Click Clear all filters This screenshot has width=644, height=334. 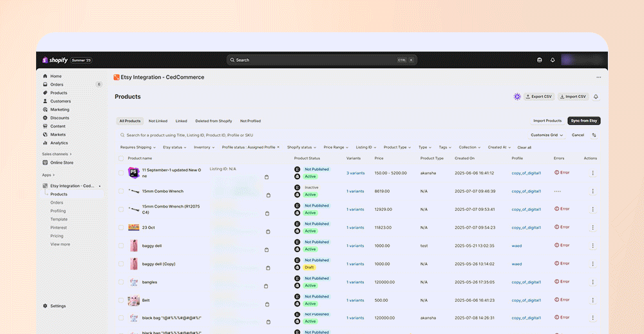[524, 147]
